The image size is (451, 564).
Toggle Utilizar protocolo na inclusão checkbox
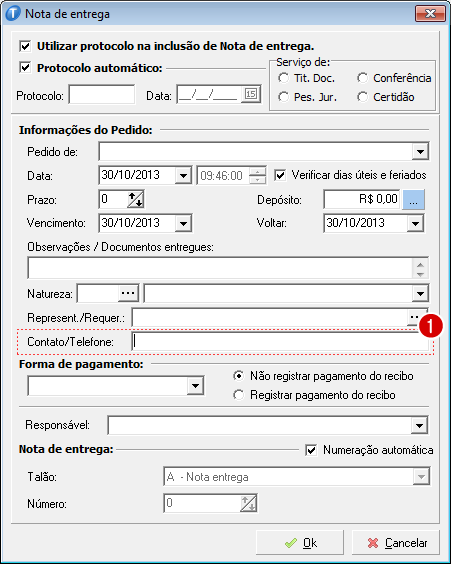[25, 46]
